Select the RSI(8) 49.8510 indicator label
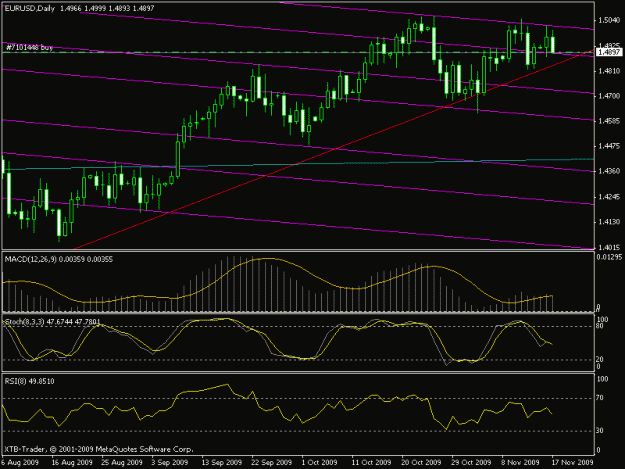This screenshot has height=469, width=625. (x=29, y=381)
